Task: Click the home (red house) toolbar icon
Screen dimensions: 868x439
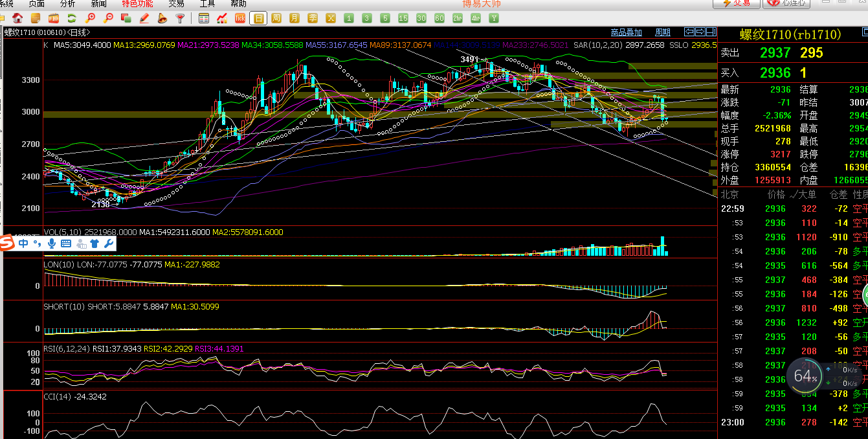Action: tap(18, 18)
